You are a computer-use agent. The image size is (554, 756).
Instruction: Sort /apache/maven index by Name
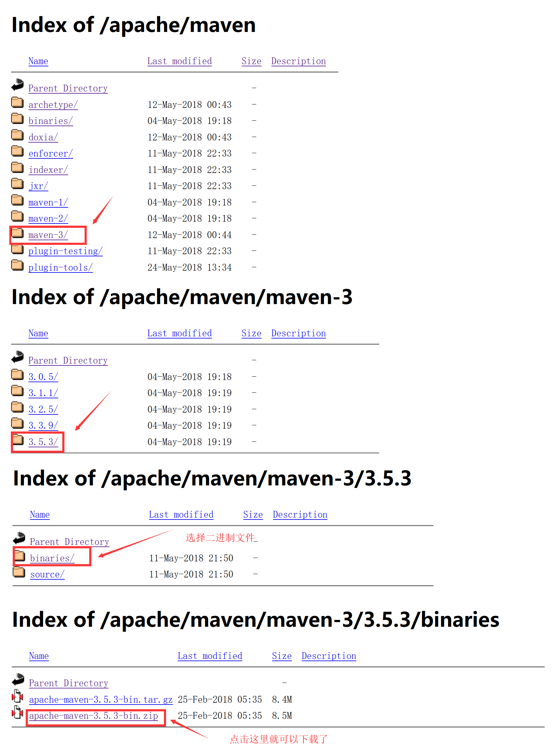tap(38, 61)
